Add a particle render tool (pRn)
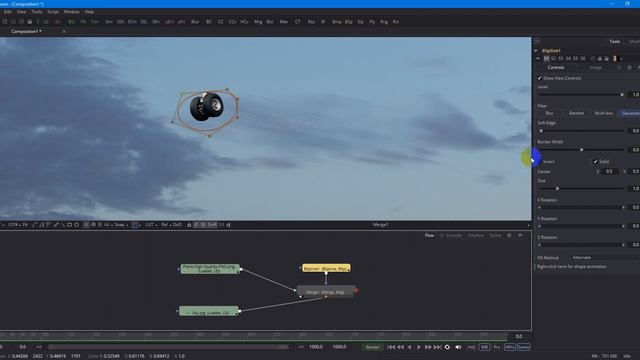640x360 pixels. [x=181, y=22]
